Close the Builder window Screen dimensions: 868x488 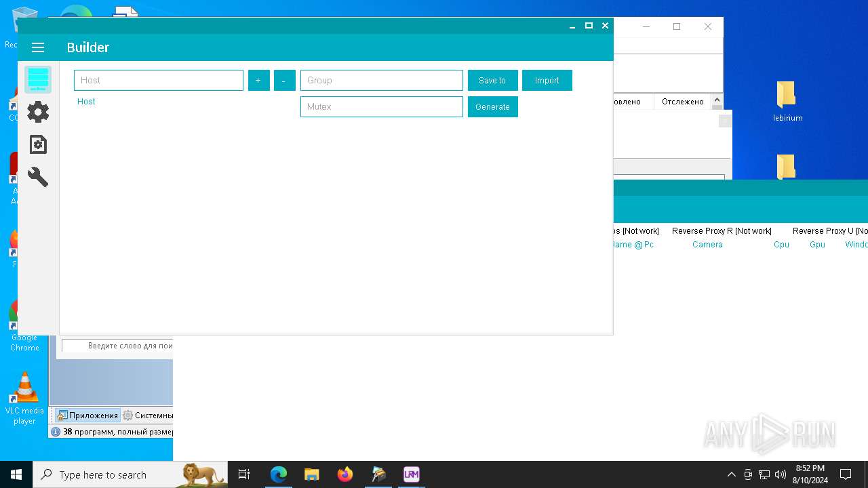[x=606, y=26]
